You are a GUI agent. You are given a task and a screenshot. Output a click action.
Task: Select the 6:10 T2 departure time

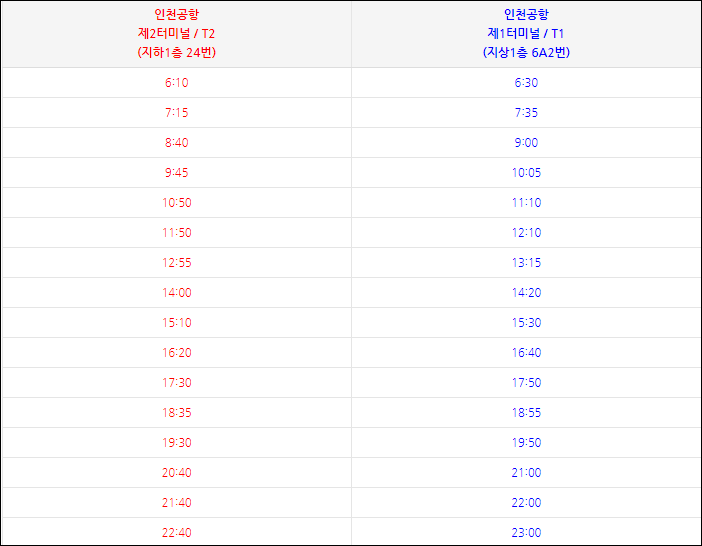tap(176, 83)
